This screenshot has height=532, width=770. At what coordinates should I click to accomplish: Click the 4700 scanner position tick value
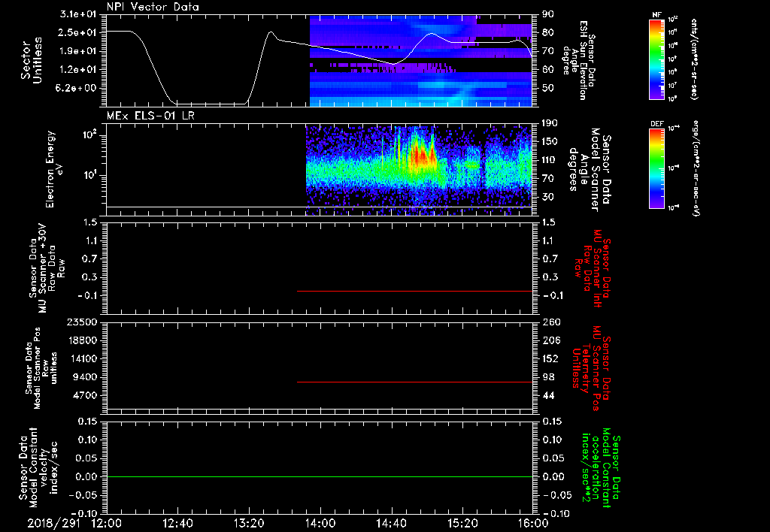(x=84, y=395)
